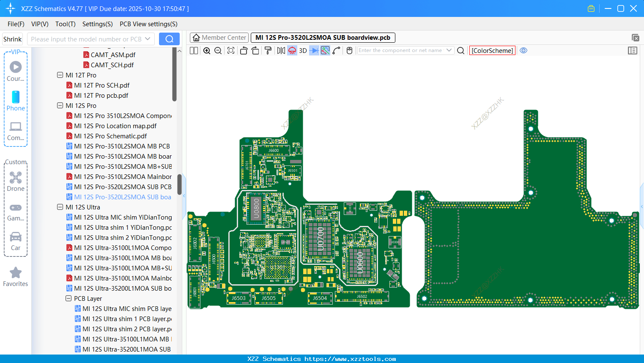Toggle the red lamp highlight mode

click(x=291, y=50)
